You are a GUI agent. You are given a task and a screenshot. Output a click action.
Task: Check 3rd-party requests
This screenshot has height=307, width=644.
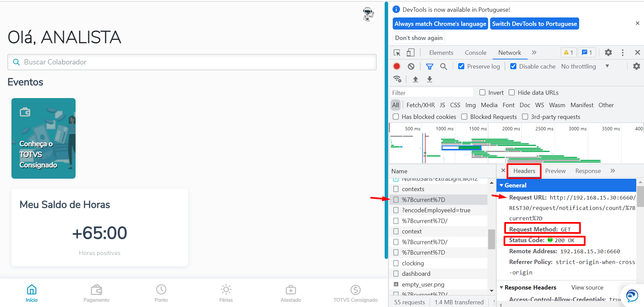tap(525, 117)
